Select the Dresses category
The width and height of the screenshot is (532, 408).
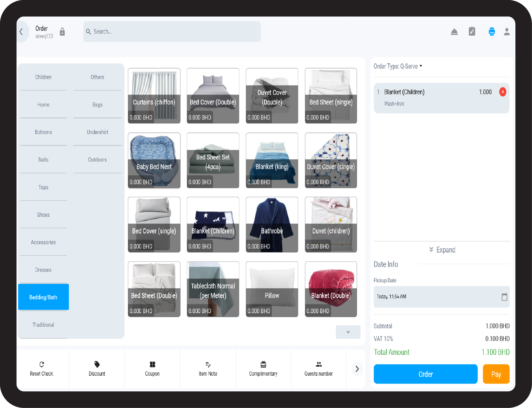click(x=43, y=270)
